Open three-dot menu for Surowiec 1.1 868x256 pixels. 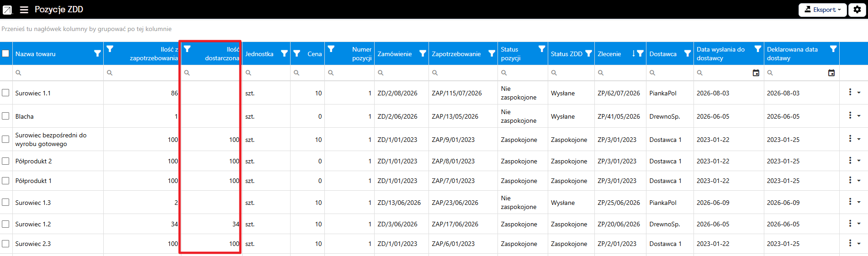coord(850,92)
